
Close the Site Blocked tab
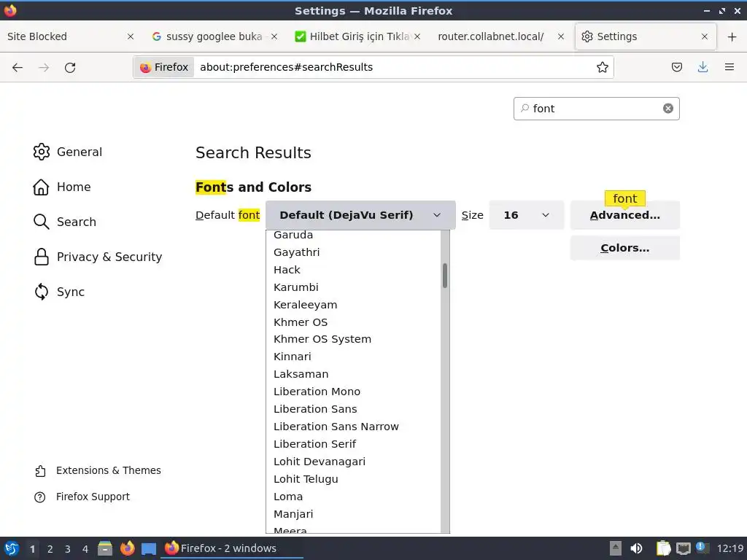coord(131,36)
